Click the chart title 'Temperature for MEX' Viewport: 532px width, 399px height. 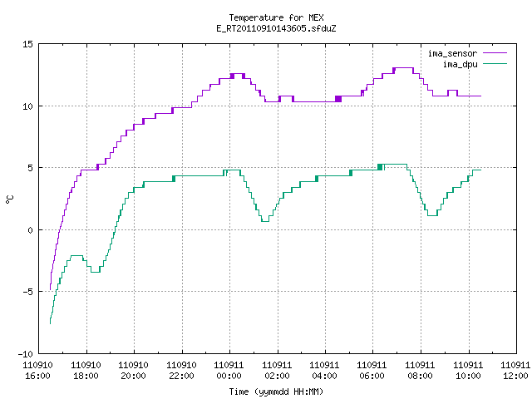[276, 17]
